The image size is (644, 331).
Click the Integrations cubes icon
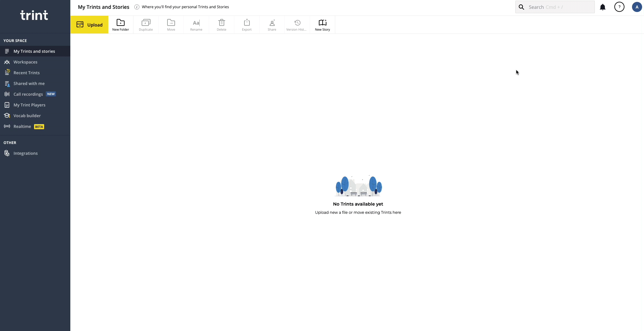click(x=7, y=153)
